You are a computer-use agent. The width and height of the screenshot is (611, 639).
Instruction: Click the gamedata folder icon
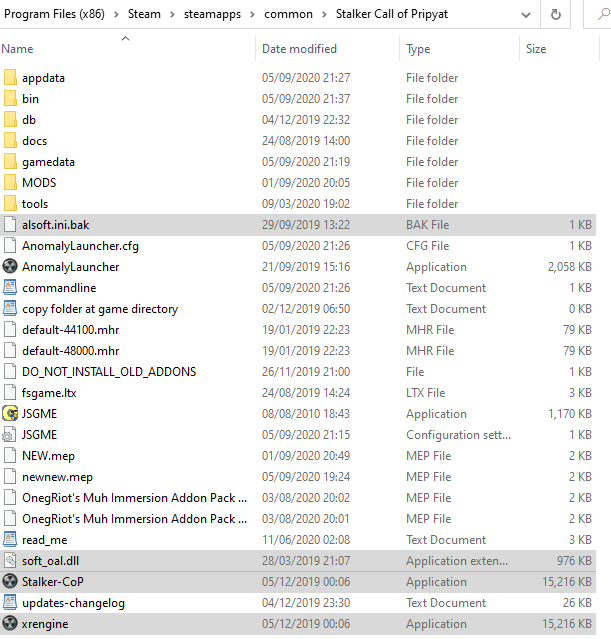(10, 162)
